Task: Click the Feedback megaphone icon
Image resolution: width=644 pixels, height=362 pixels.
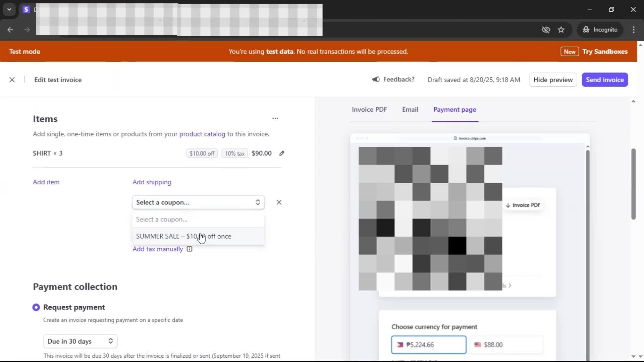Action: click(376, 79)
